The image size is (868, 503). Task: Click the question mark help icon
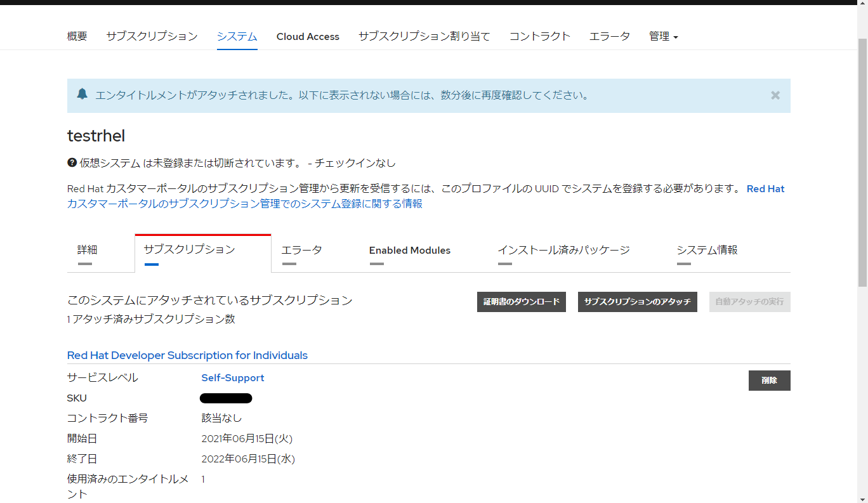point(72,162)
